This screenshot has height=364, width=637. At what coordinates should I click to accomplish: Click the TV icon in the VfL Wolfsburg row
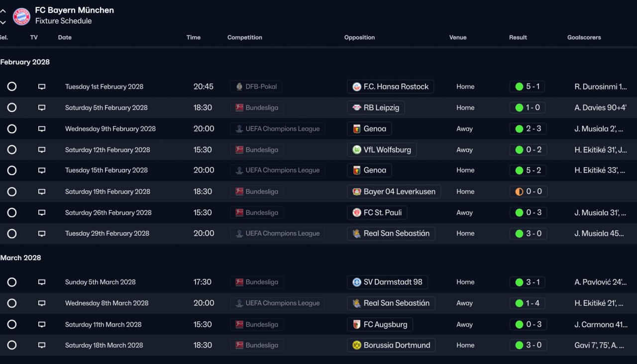42,150
